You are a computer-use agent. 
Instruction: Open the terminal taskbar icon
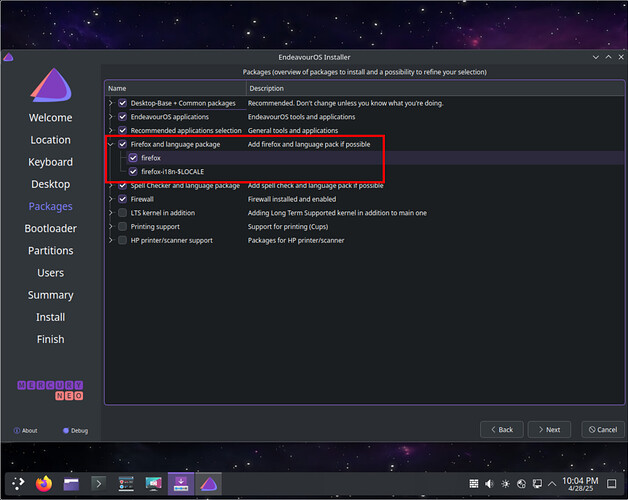tap(99, 484)
